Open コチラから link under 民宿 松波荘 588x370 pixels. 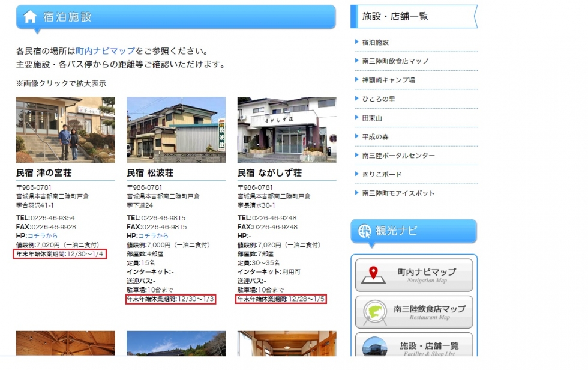point(154,236)
